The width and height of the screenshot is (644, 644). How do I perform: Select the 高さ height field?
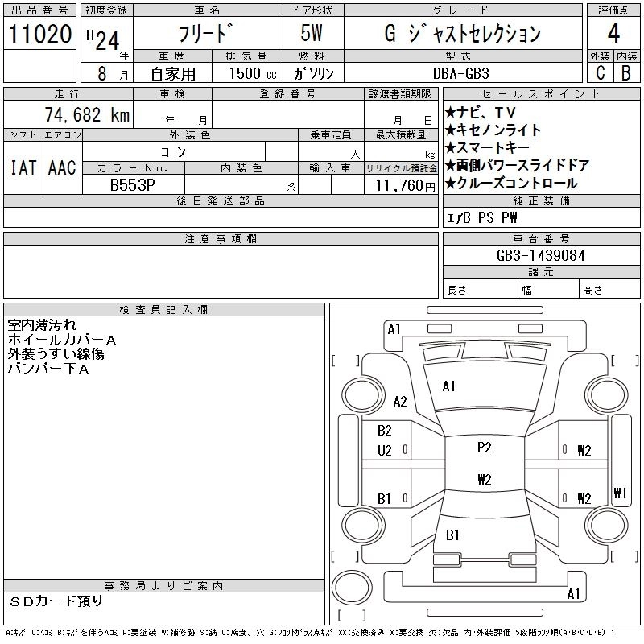coord(609,289)
